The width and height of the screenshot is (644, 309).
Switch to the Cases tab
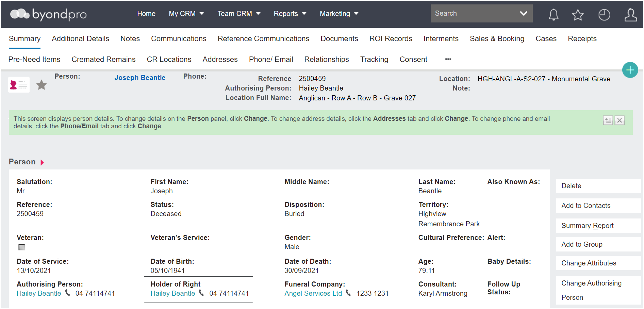(546, 39)
